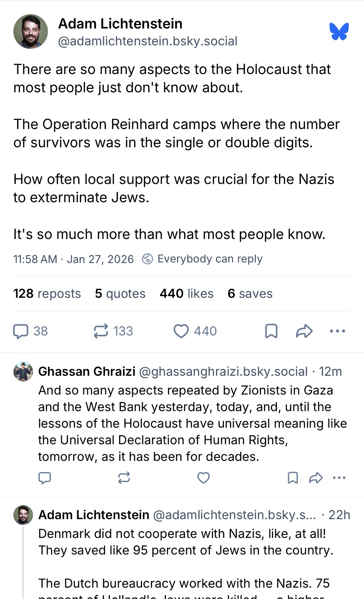
Task: Share Ghassan Ghraizi's reply
Action: [x=316, y=478]
